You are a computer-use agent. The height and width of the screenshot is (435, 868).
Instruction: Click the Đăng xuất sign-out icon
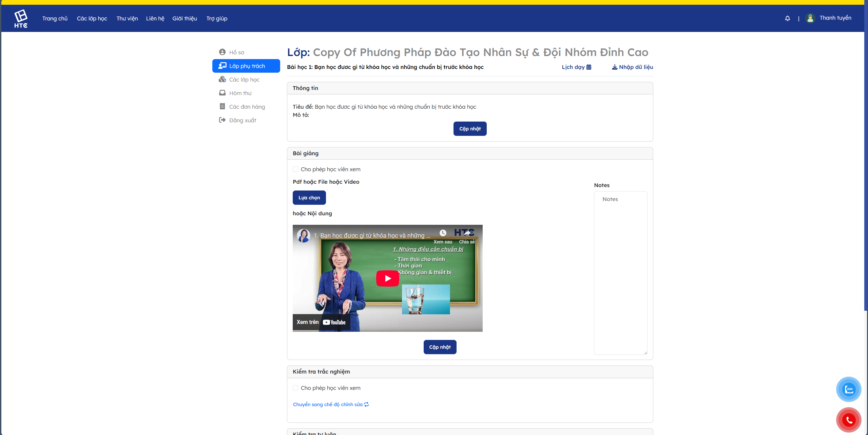222,120
